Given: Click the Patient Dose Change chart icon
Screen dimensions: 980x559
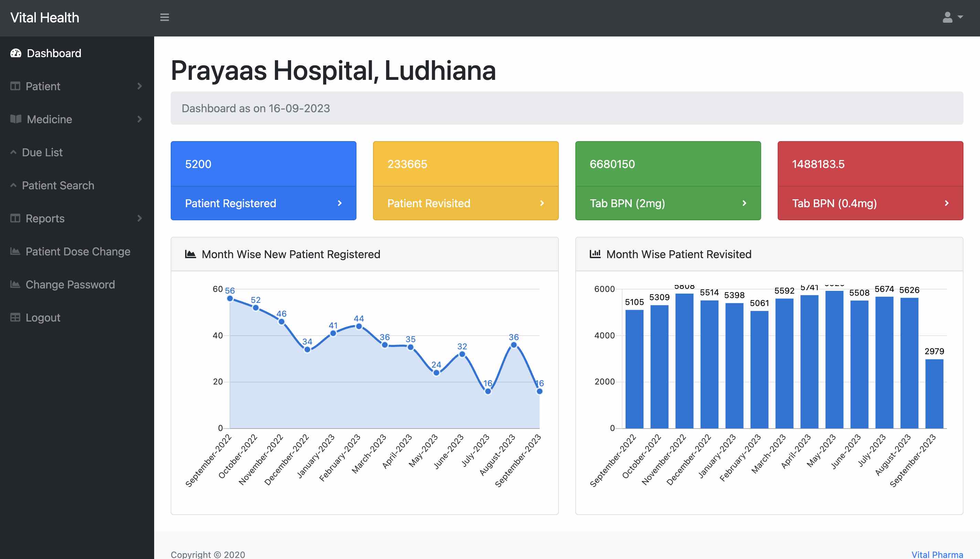Looking at the screenshot, I should [x=15, y=251].
